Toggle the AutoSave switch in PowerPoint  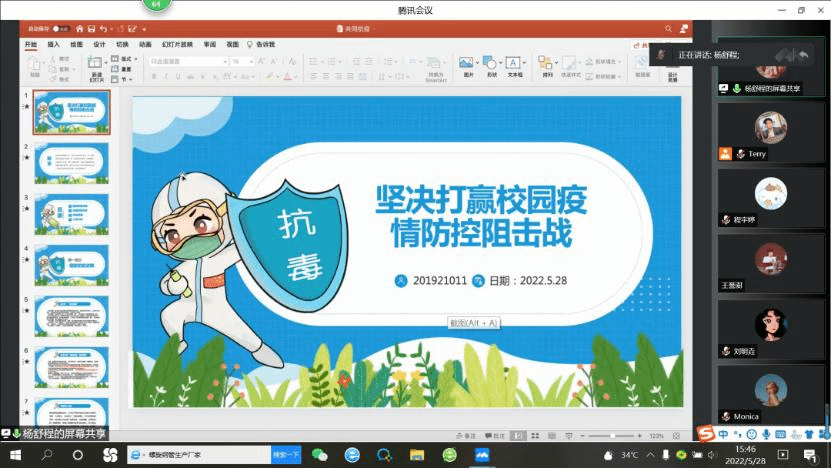point(60,30)
